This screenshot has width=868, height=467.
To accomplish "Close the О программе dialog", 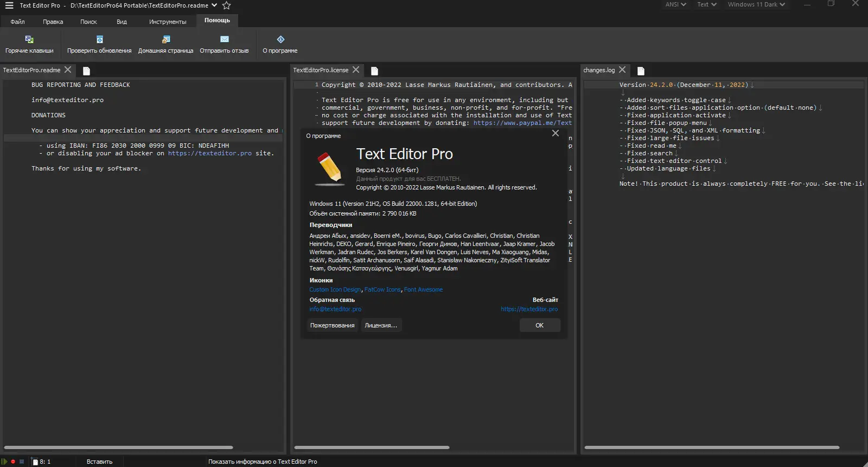I will pos(556,133).
